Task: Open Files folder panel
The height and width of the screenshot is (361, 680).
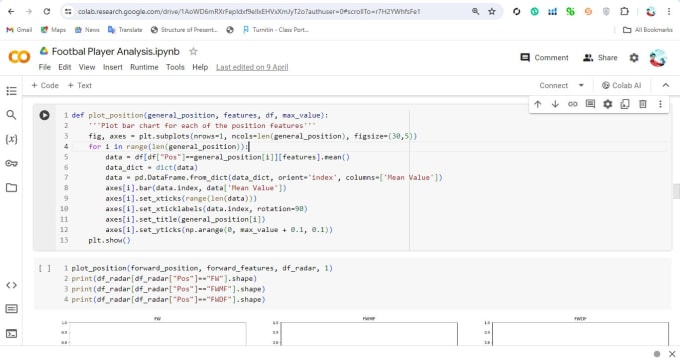Action: (11, 188)
